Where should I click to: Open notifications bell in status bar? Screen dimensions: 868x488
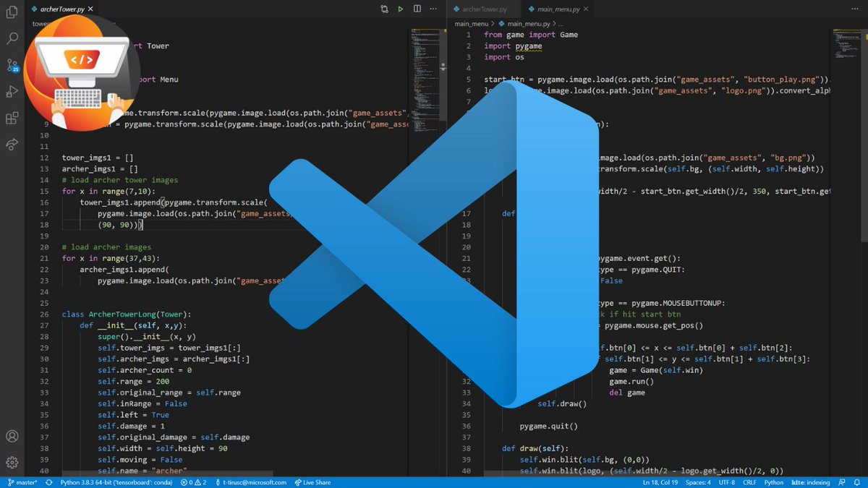pyautogui.click(x=859, y=482)
